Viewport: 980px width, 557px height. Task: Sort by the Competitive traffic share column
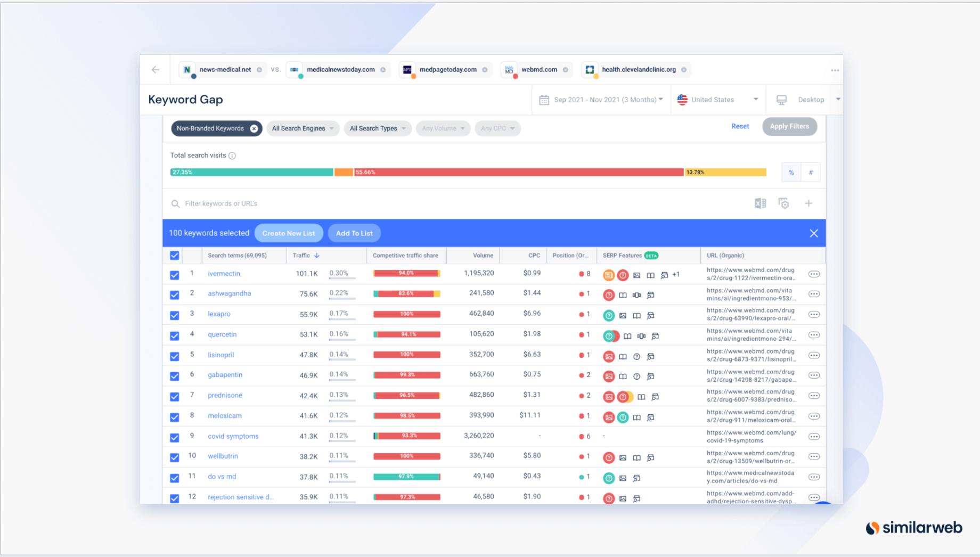[405, 256]
